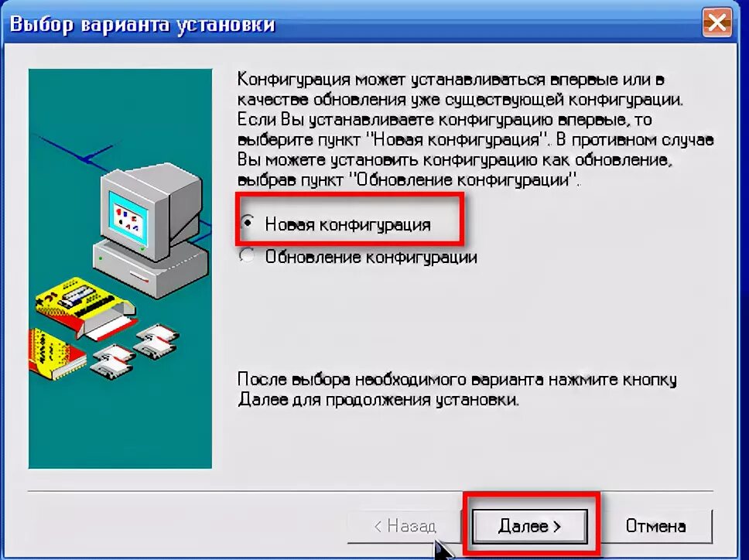Go back using the Назад button
The image size is (749, 560).
[404, 526]
